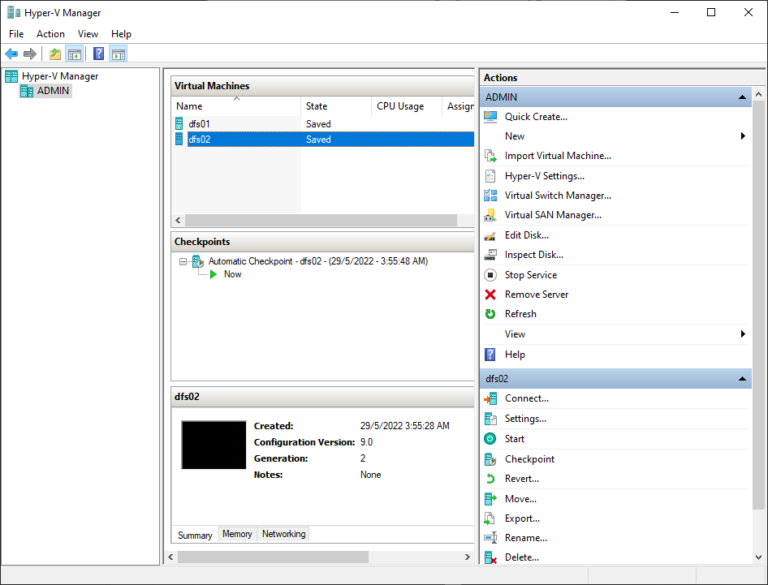This screenshot has width=768, height=585.
Task: Collapse the Automatic Checkpoint tree node
Action: point(183,261)
